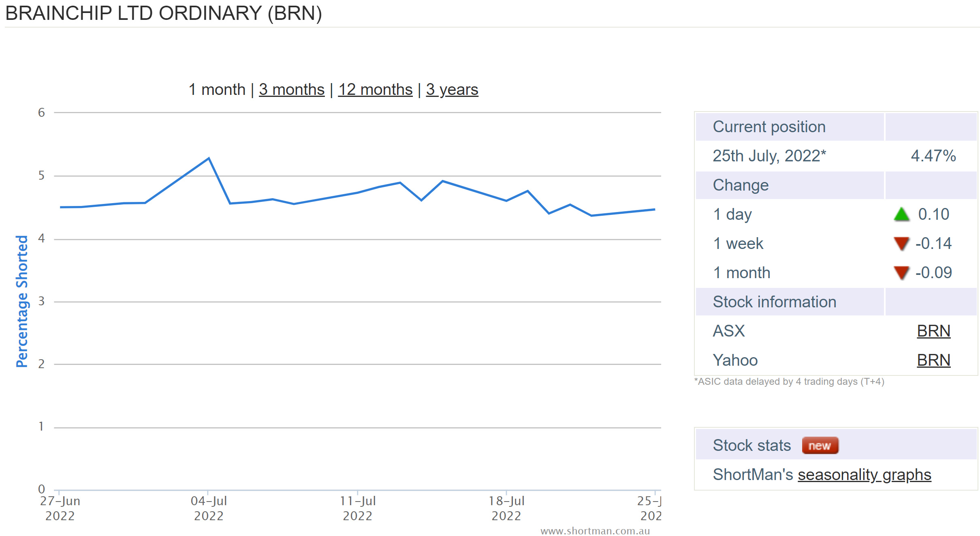The height and width of the screenshot is (536, 980).
Task: Click the green up arrow beside 1 day
Action: point(901,214)
